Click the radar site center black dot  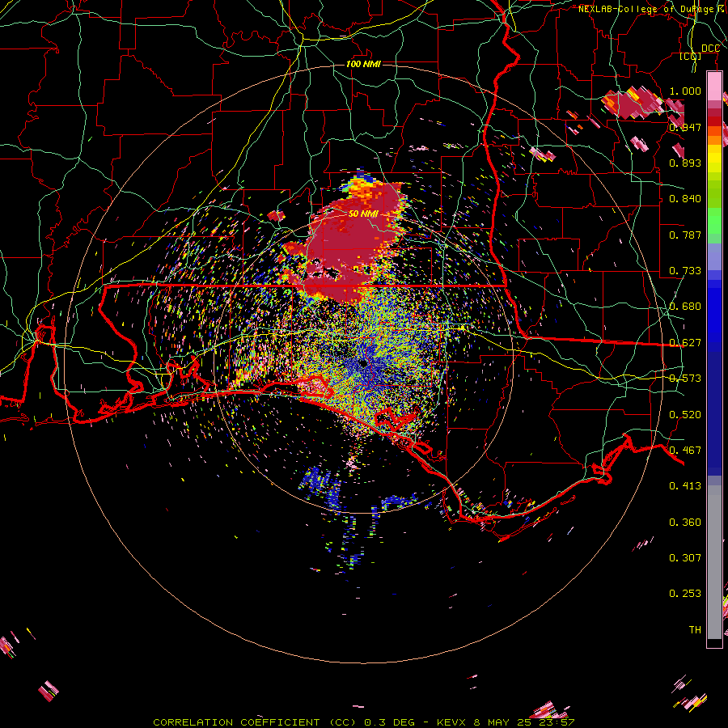363,363
